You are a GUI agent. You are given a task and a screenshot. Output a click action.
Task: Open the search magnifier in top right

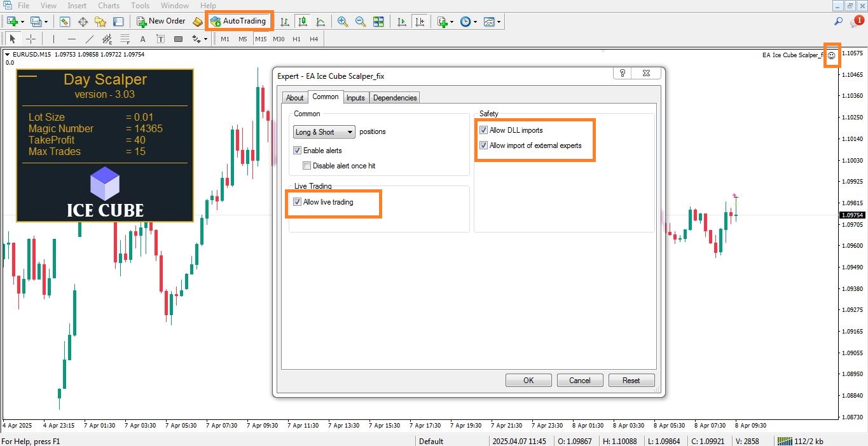coord(838,22)
